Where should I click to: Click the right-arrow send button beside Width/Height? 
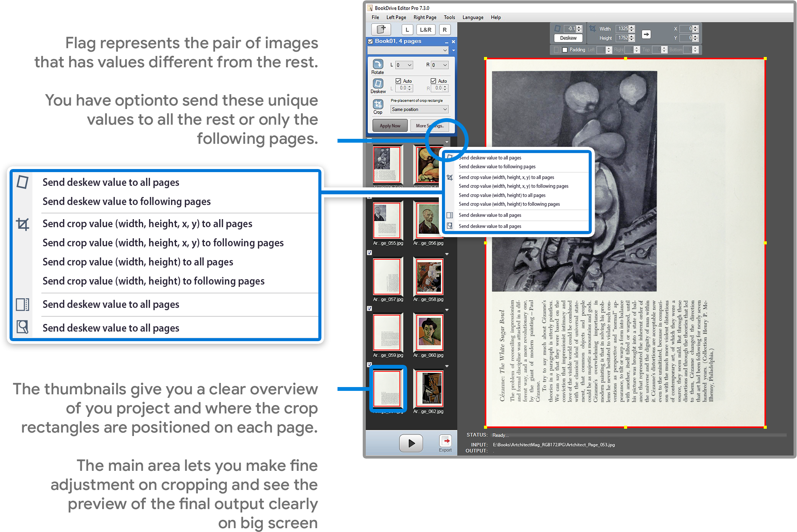tap(646, 34)
